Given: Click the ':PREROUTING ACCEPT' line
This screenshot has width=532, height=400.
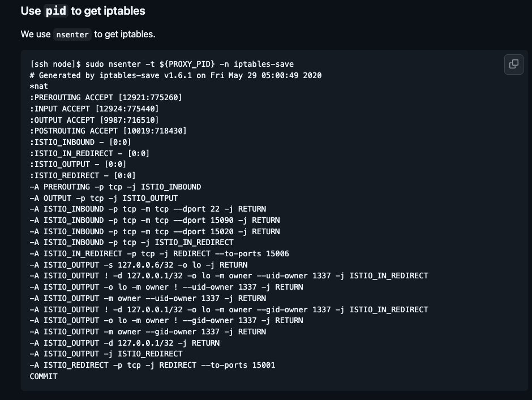Looking at the screenshot, I should click(x=106, y=97).
